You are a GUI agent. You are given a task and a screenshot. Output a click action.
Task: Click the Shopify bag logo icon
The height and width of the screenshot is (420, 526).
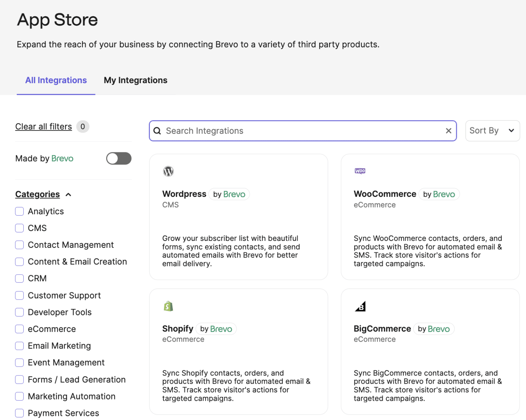click(168, 306)
